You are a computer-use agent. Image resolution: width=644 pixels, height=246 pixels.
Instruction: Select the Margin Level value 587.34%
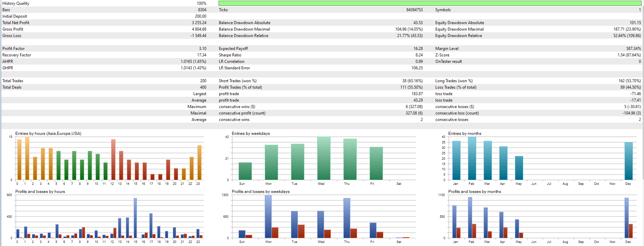[x=634, y=49]
